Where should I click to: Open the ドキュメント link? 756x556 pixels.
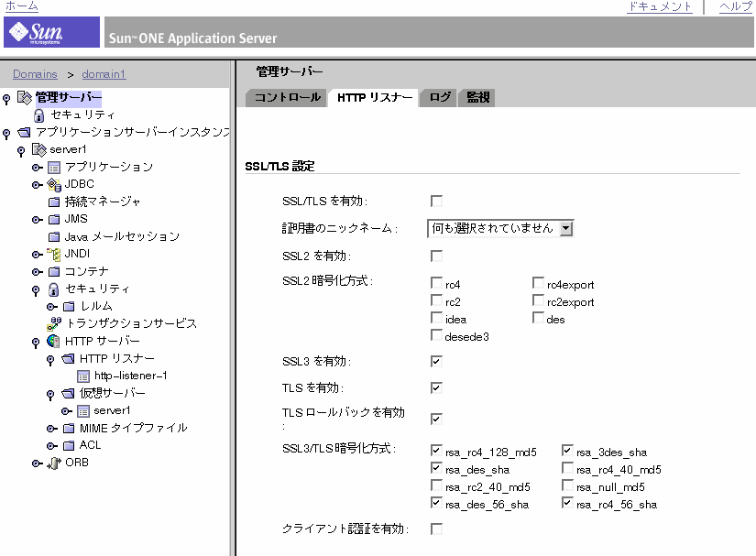659,6
